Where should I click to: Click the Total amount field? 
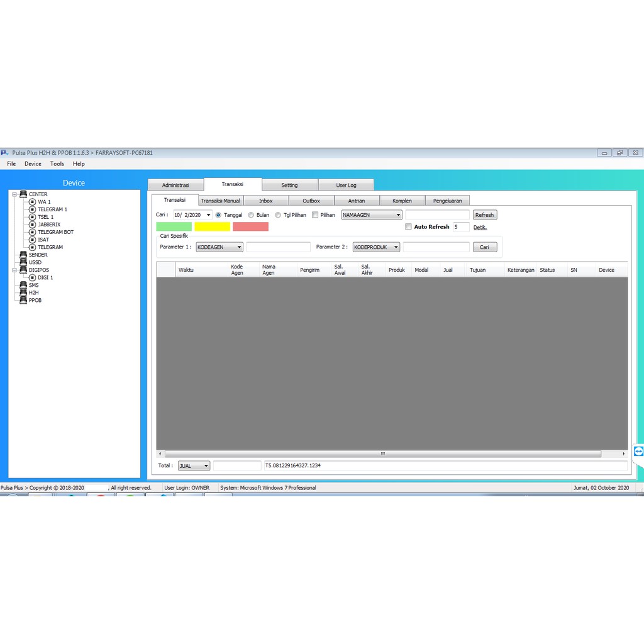[237, 466]
